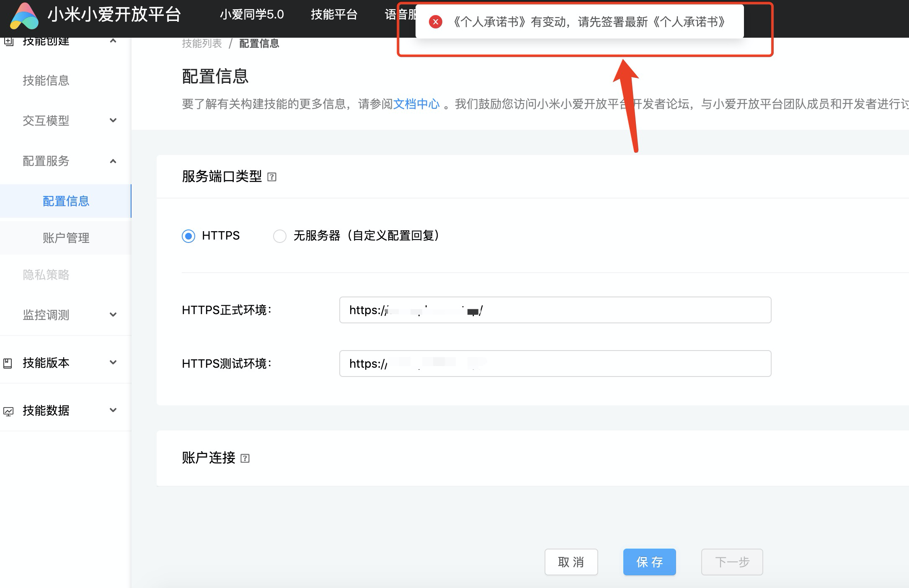Open the 文档中心 link
Image resolution: width=909 pixels, height=588 pixels.
point(416,104)
